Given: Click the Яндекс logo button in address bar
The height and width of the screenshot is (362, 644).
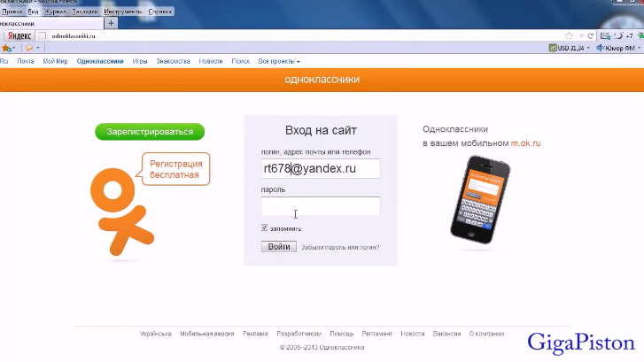Looking at the screenshot, I should [19, 36].
